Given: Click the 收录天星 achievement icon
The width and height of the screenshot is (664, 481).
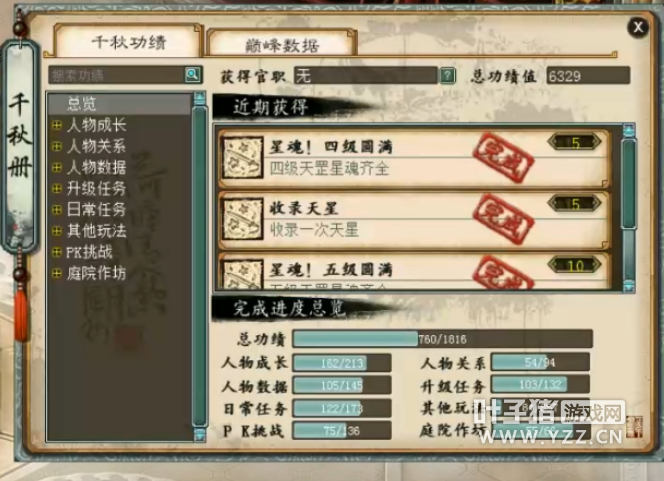Looking at the screenshot, I should [242, 220].
